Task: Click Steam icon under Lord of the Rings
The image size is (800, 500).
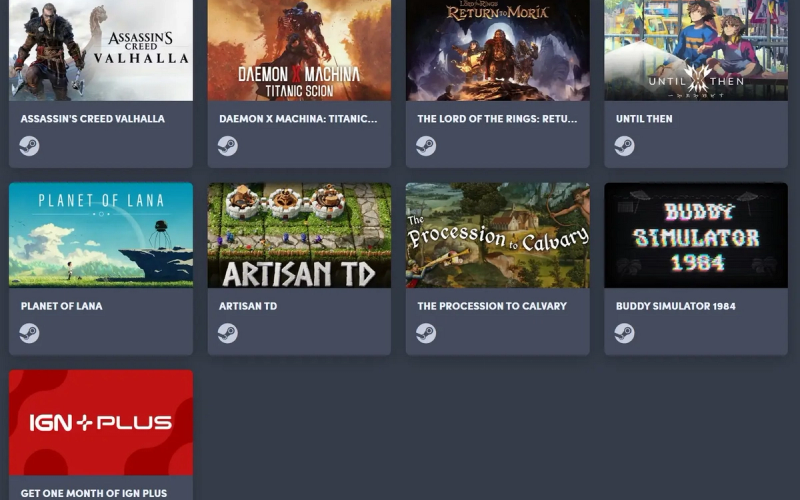Action: coord(426,146)
